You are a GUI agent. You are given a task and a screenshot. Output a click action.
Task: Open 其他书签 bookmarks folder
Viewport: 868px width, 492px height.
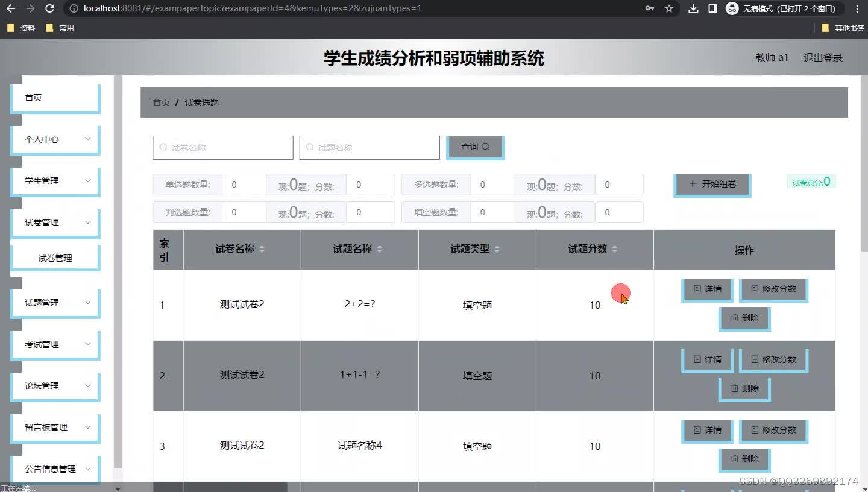(x=843, y=28)
